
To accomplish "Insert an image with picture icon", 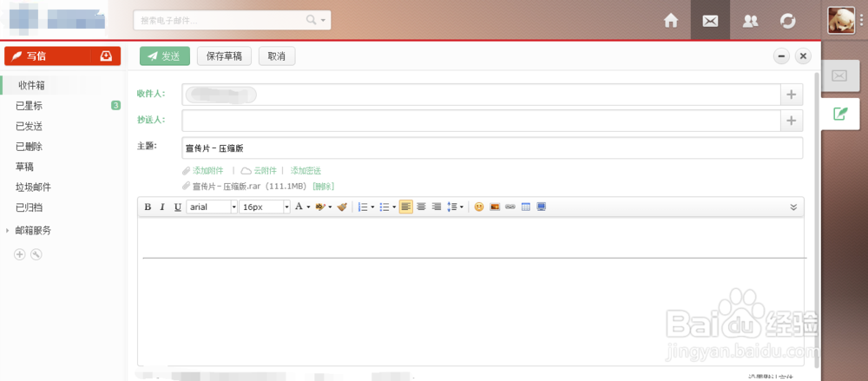I will click(x=495, y=207).
